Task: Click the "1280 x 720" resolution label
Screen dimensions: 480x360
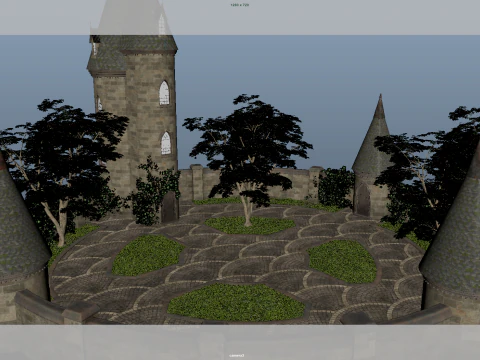Action: point(240,5)
